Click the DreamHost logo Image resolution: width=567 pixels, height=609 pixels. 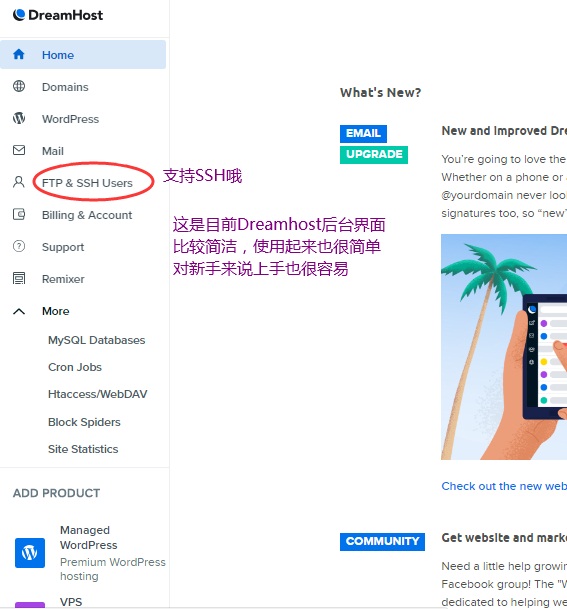coord(58,15)
